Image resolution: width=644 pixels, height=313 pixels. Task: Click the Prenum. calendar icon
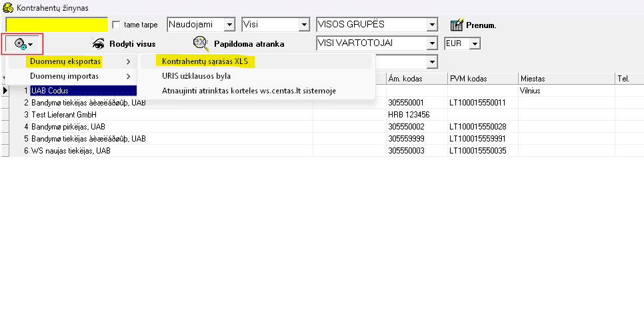click(x=457, y=25)
